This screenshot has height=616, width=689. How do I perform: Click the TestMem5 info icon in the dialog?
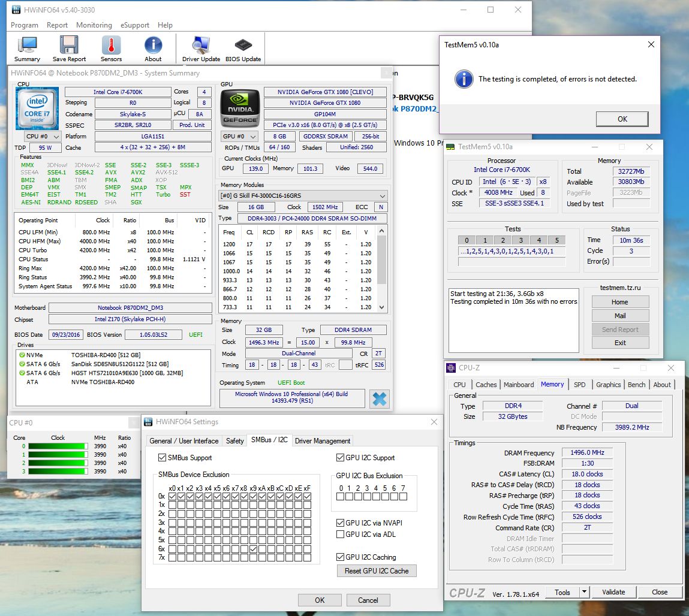(x=464, y=80)
